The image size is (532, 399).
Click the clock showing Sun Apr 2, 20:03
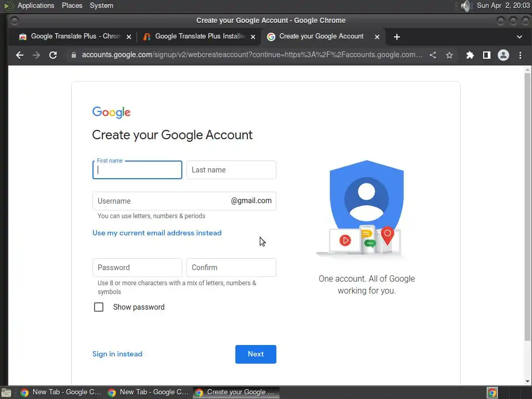point(503,6)
